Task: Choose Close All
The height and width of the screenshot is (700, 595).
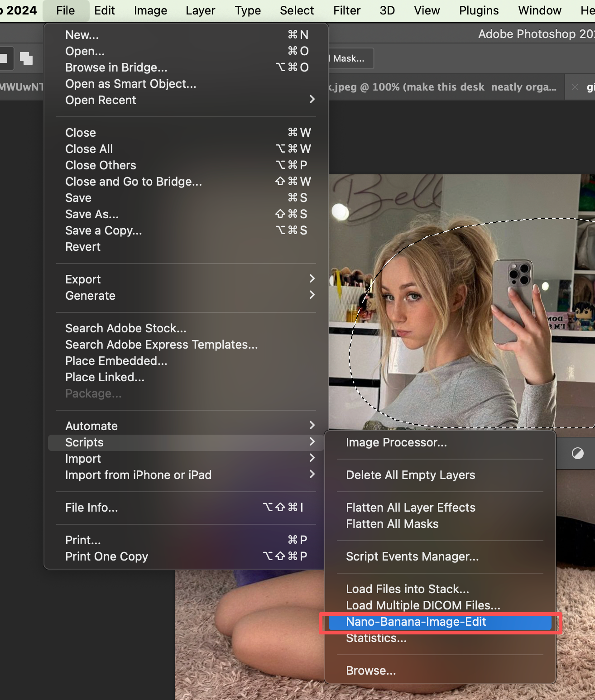Action: pos(186,149)
